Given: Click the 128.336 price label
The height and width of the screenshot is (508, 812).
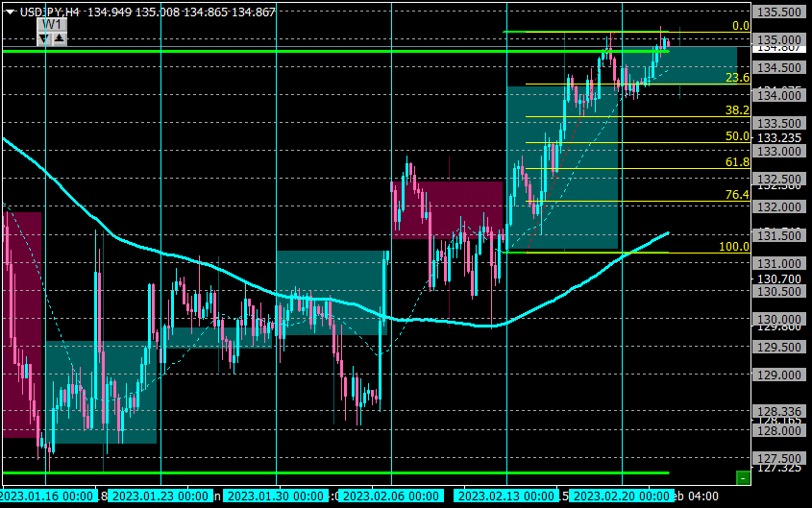Looking at the screenshot, I should click(x=779, y=412).
